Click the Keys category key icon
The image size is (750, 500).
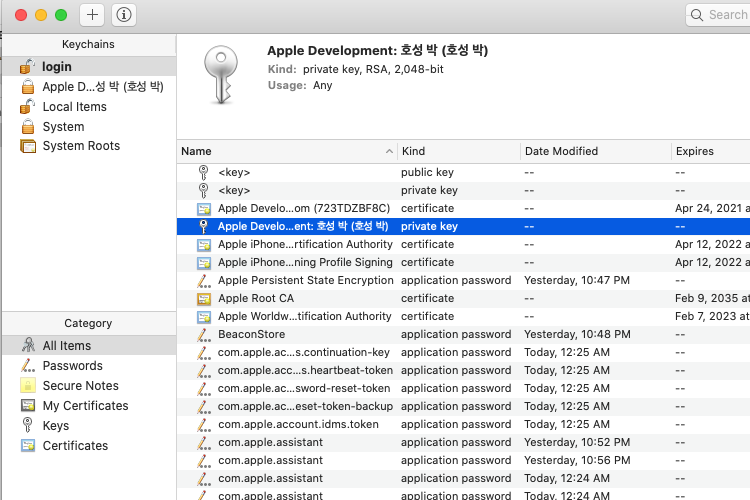pyautogui.click(x=28, y=425)
